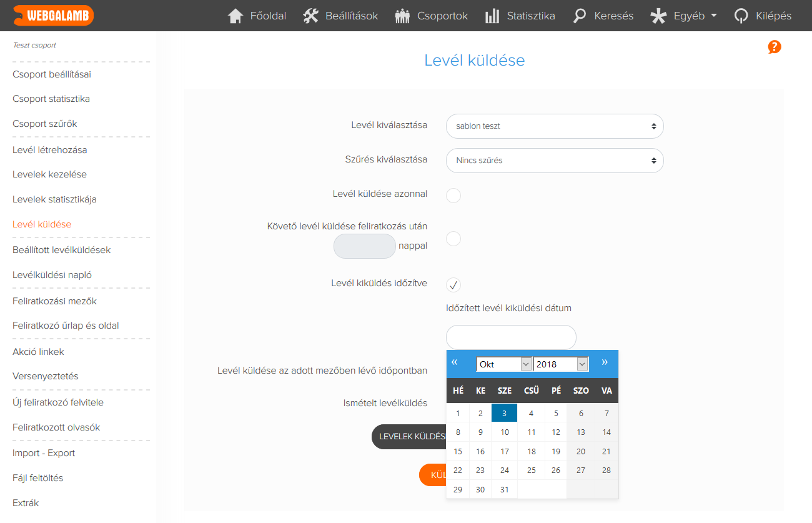Viewport: 812px width, 523px height.
Task: Enable Levél küldése azonnal radio option
Action: pyautogui.click(x=453, y=196)
